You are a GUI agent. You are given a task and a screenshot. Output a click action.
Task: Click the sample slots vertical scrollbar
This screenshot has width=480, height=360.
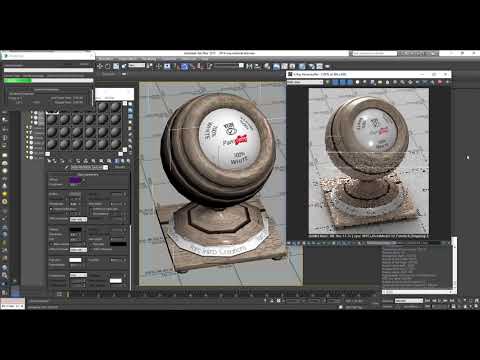(x=125, y=127)
